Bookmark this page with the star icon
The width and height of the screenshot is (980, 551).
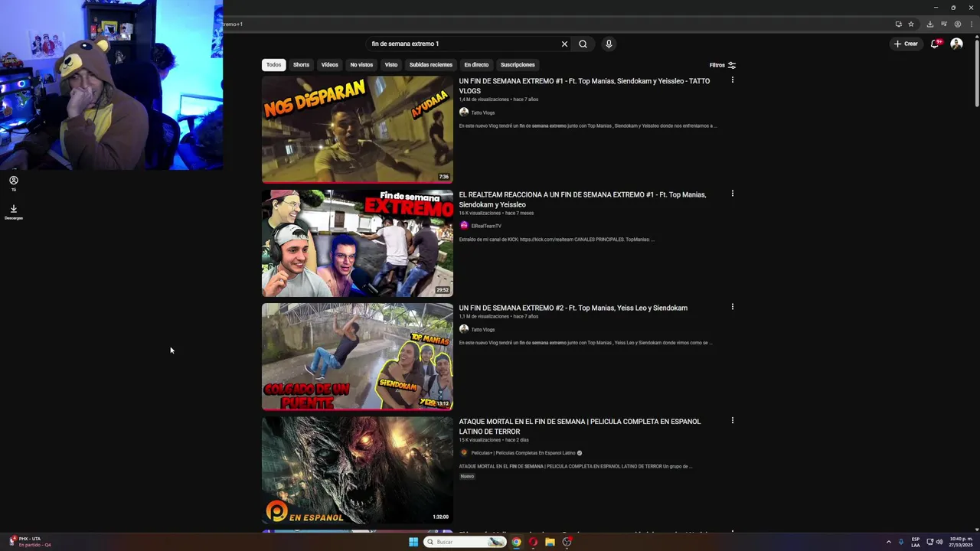(911, 24)
